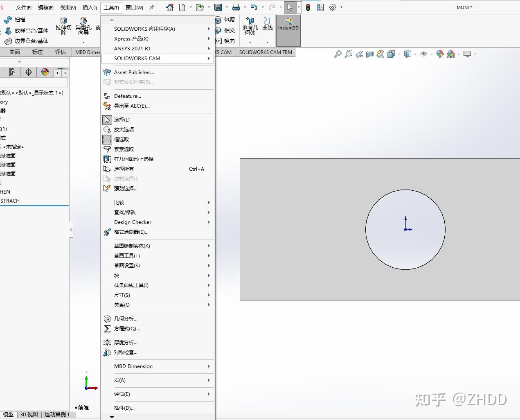Image resolution: width=520 pixels, height=420 pixels.
Task: Choose 选择所有 (Ctrl+A) menu entry
Action: tap(158, 169)
